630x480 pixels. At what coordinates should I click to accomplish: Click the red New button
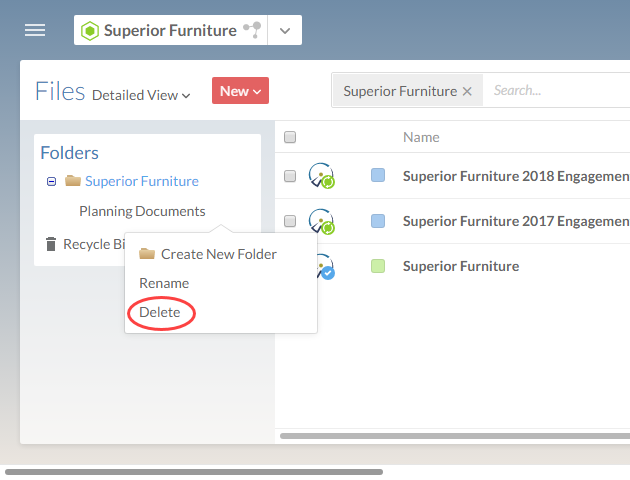click(240, 91)
